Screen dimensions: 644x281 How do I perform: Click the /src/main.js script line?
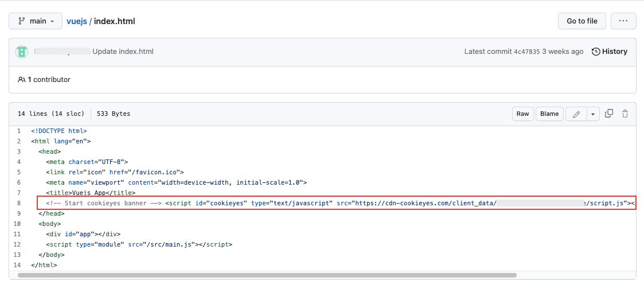point(139,244)
